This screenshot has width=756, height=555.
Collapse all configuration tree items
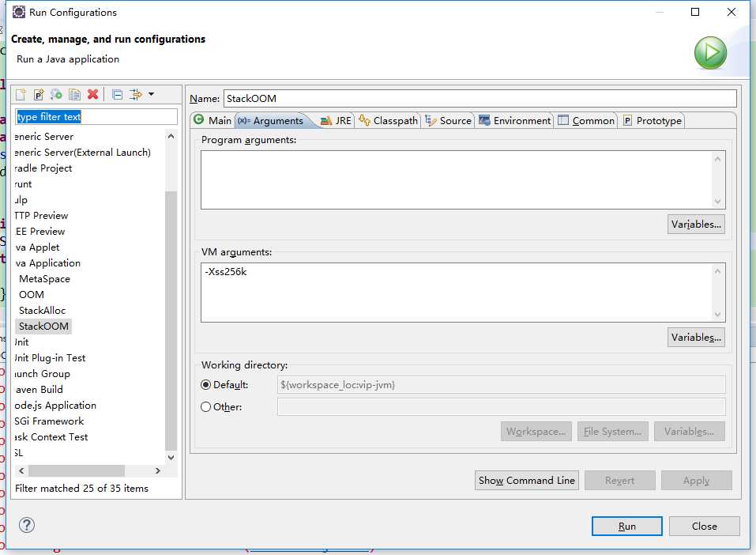coord(117,94)
